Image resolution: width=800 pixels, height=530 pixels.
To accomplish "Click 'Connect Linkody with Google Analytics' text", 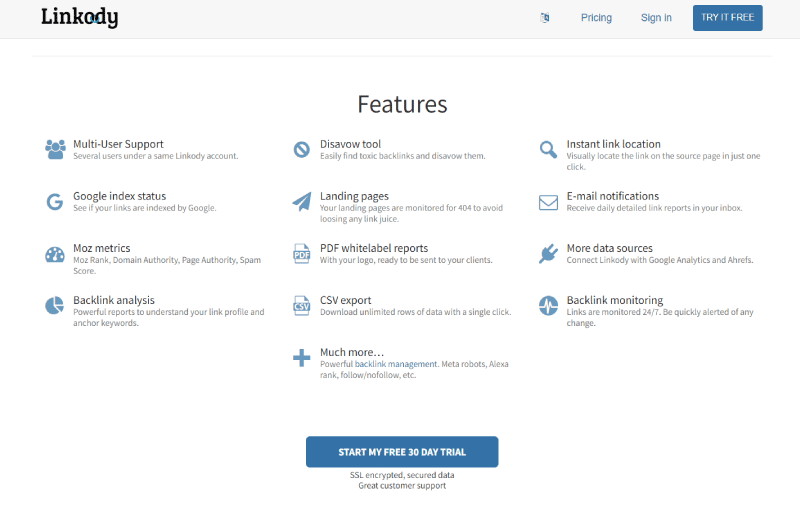I will click(660, 260).
